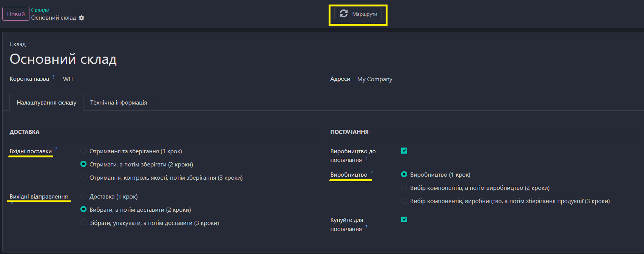The image size is (644, 254).
Task: Click help icon under Вихідні відправлення
Action: (12, 204)
